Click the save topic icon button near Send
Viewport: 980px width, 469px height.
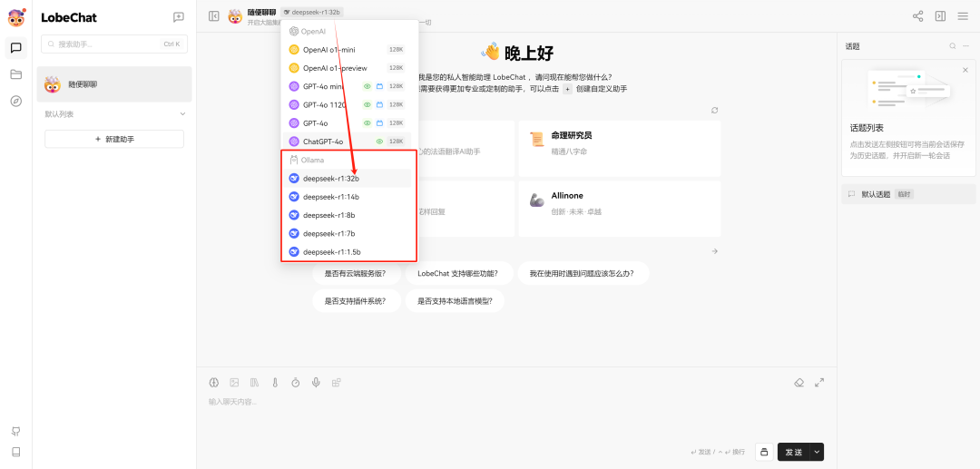point(764,452)
